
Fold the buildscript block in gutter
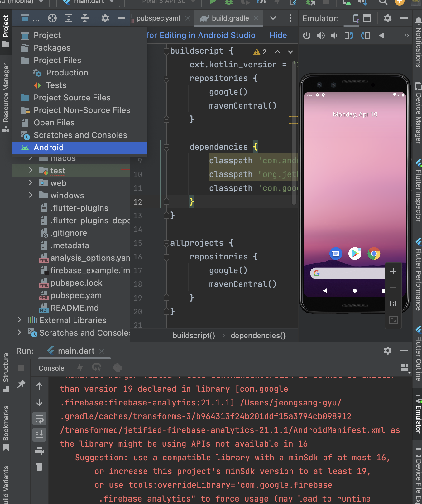(x=166, y=51)
